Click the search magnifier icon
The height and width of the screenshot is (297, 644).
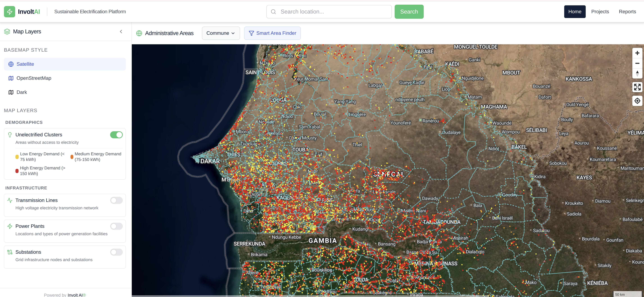click(274, 12)
